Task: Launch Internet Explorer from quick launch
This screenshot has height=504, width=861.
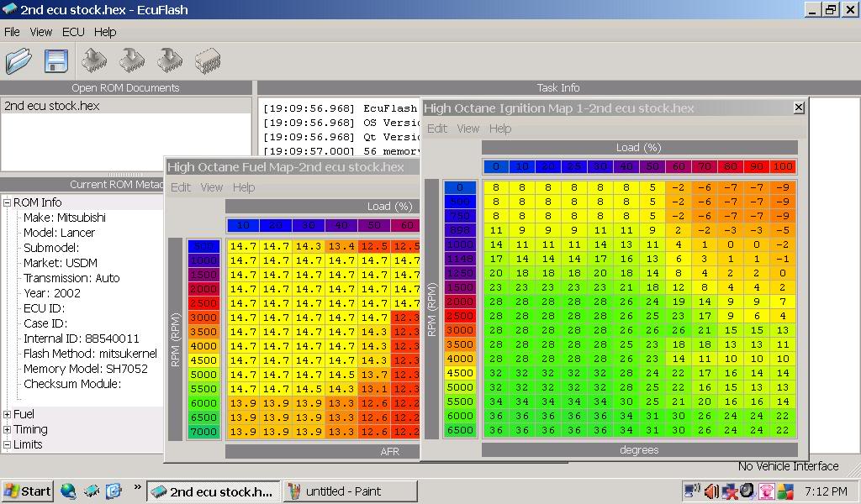Action: tap(68, 491)
